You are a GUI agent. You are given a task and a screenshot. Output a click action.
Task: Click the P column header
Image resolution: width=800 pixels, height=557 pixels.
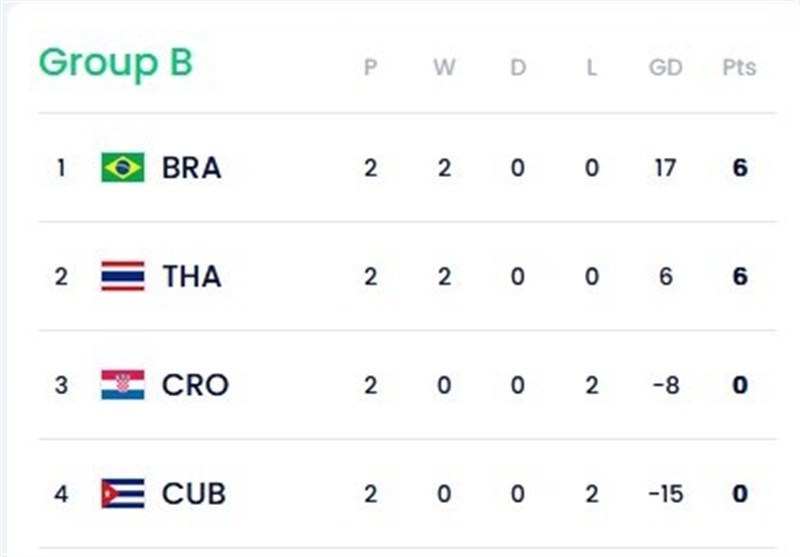click(370, 68)
